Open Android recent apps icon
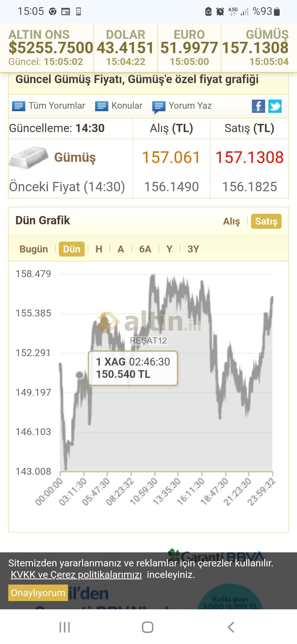 pos(65,627)
